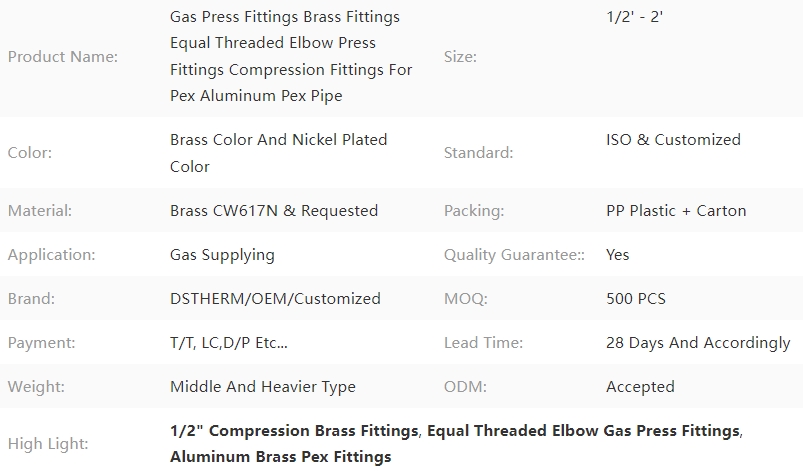This screenshot has height=471, width=803.
Task: Select the Lead Time label
Action: pos(483,343)
